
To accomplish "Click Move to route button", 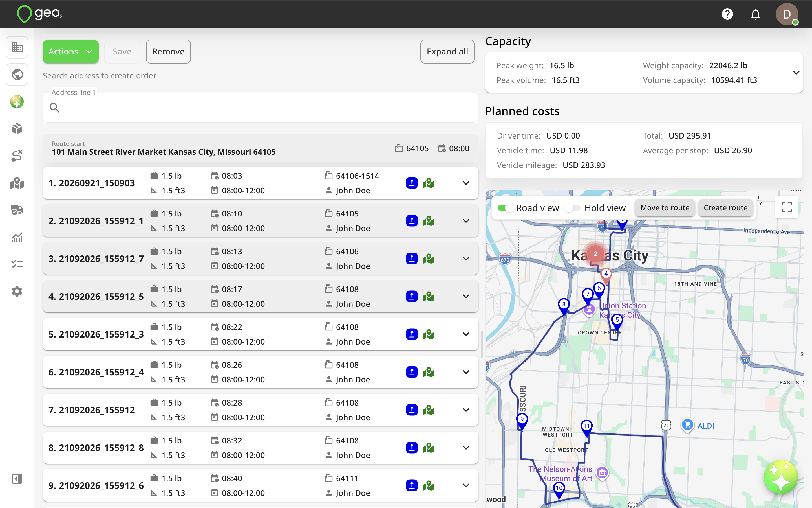I will click(665, 208).
